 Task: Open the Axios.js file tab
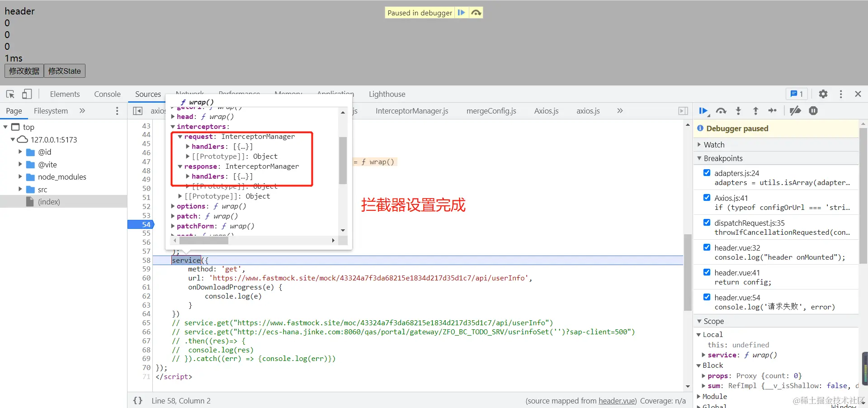pyautogui.click(x=546, y=111)
